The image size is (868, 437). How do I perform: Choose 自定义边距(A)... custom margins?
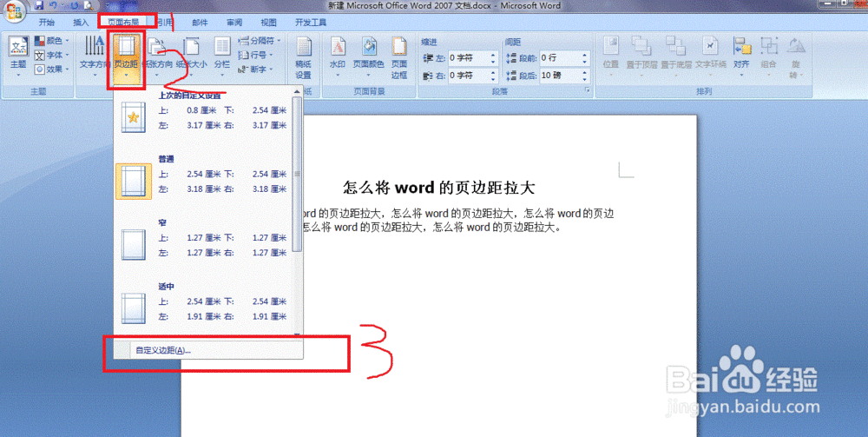click(208, 350)
